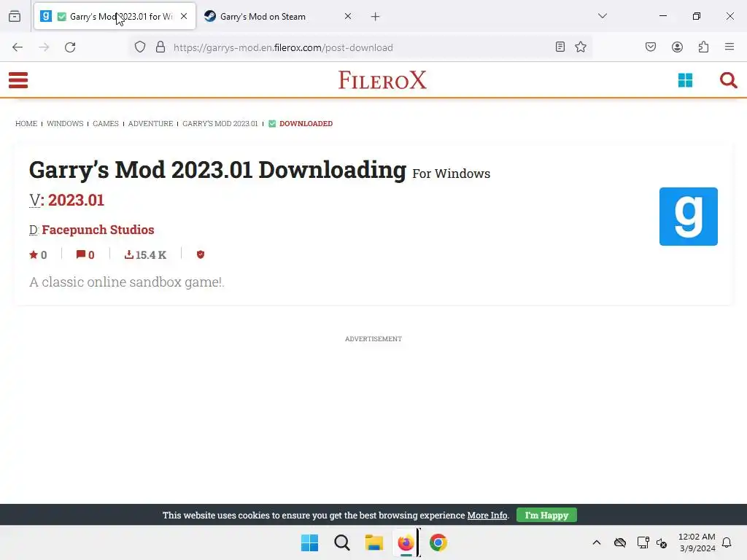Click the red security shield icon
The image size is (747, 560).
pyautogui.click(x=201, y=254)
